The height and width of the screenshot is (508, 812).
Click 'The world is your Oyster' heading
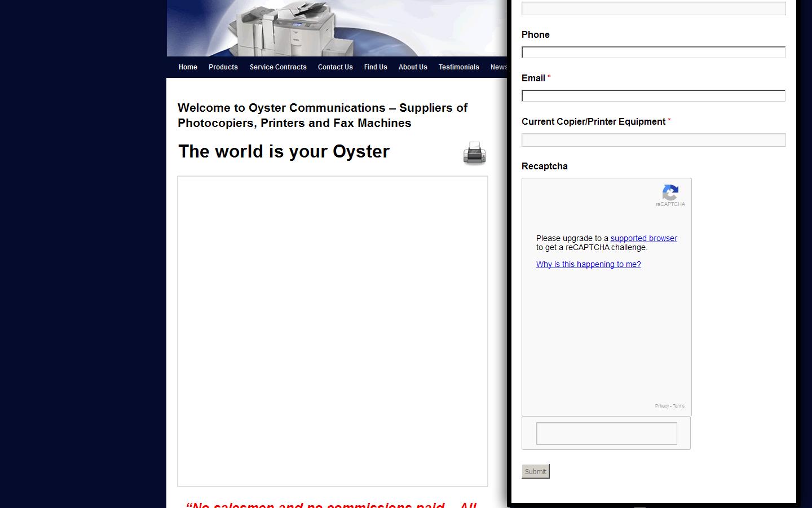click(x=284, y=151)
